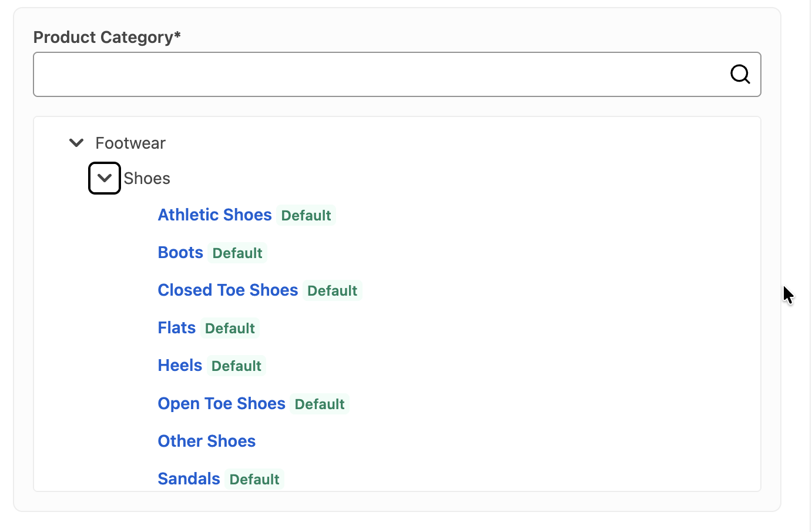Click the search magnifier icon
The image size is (812, 532).
point(740,74)
